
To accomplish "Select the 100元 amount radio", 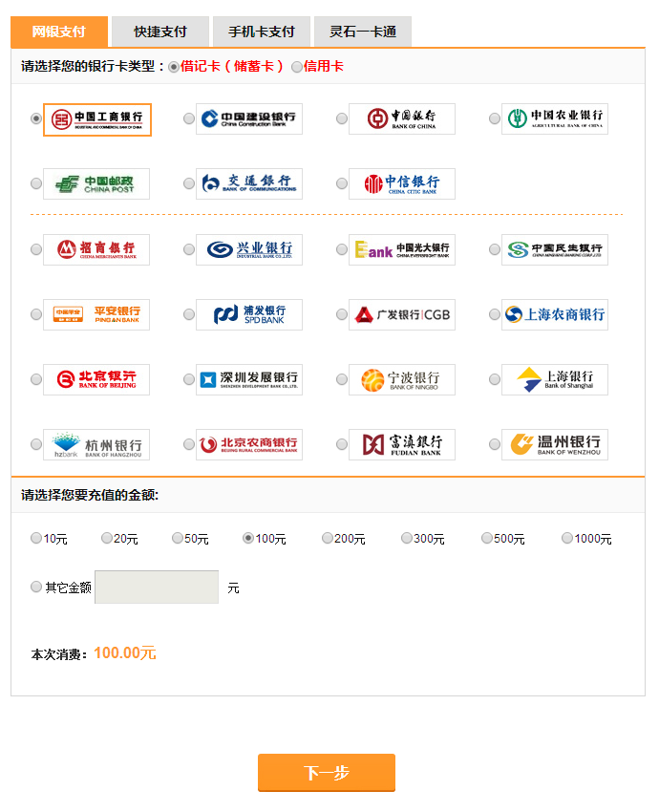I will (x=248, y=538).
